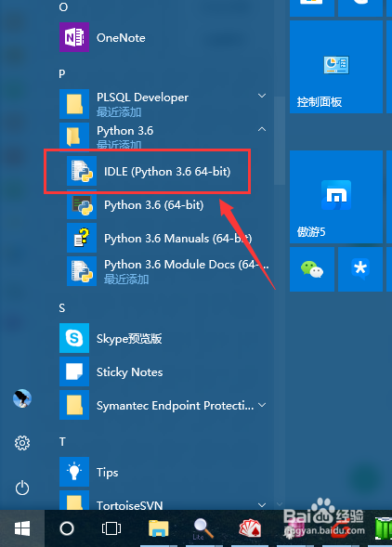Open the 傲游5 browser tile
This screenshot has height=547, width=392.
[x=336, y=197]
